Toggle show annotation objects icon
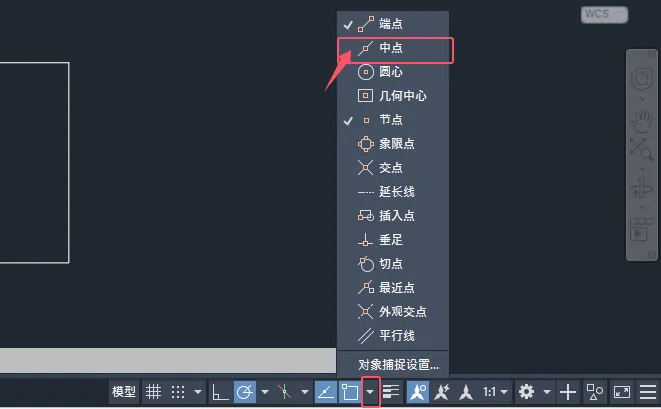The width and height of the screenshot is (661, 409). (x=418, y=392)
